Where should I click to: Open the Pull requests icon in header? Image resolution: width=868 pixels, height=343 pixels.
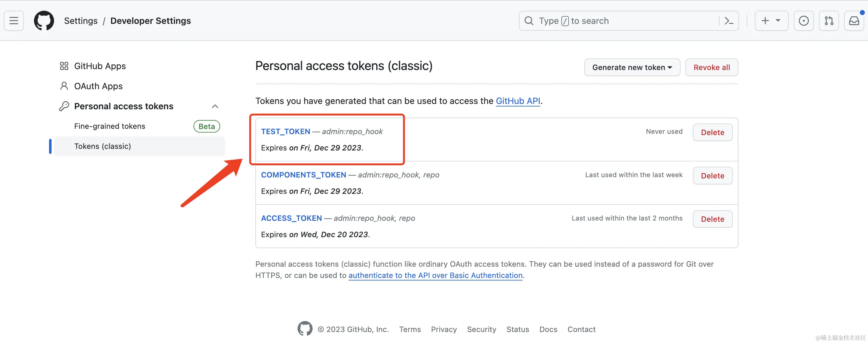point(829,21)
